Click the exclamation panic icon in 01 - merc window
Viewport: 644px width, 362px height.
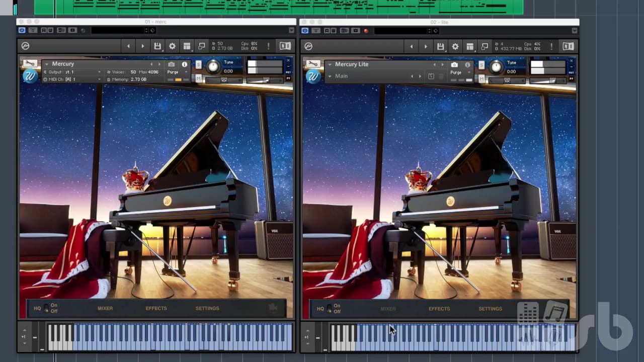(268, 46)
